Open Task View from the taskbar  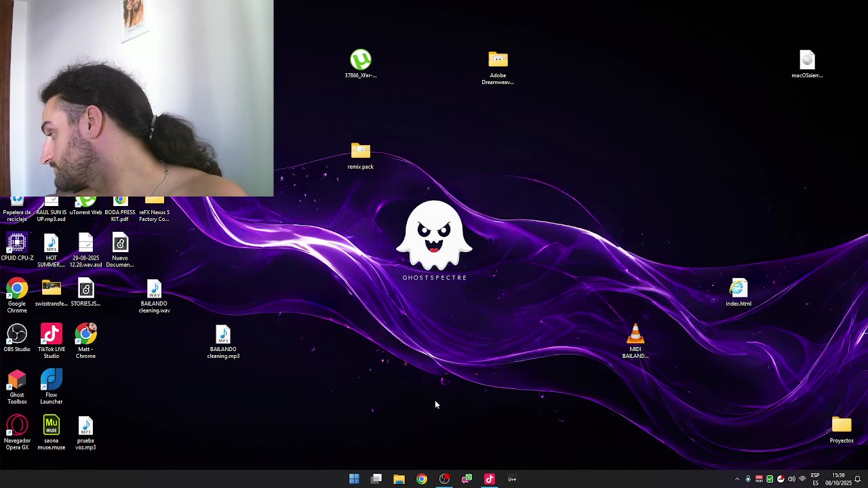click(376, 479)
